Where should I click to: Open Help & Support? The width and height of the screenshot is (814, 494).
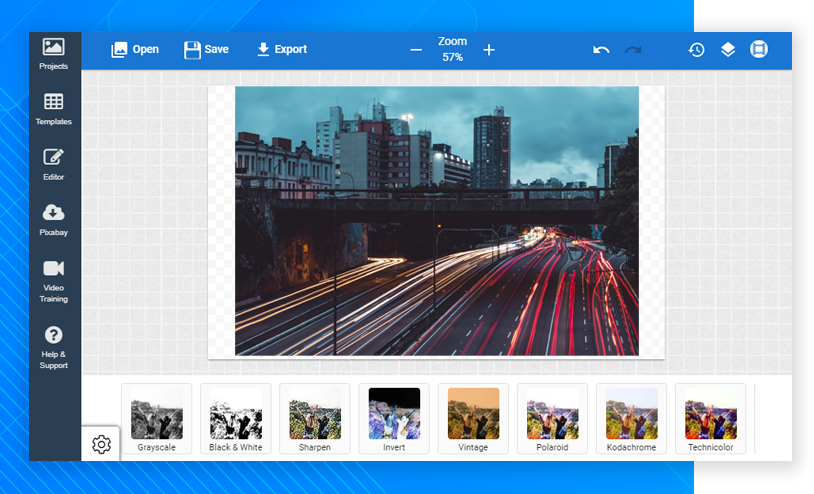tap(53, 348)
